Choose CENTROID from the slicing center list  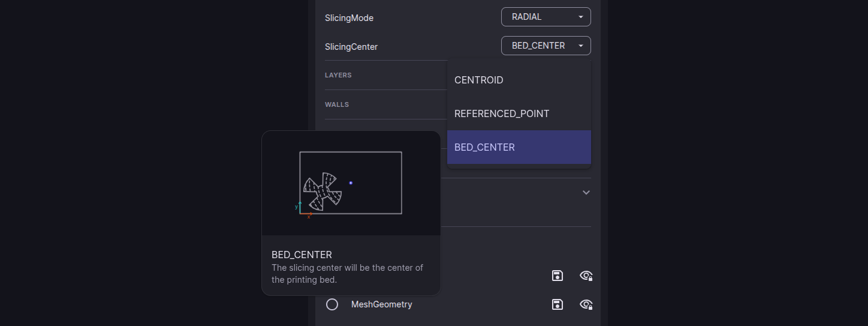[x=479, y=80]
